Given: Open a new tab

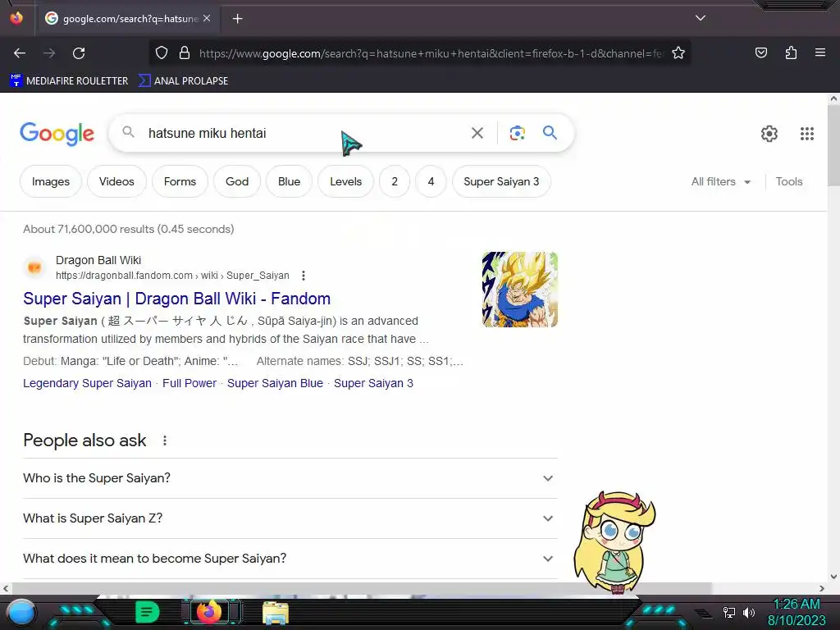Looking at the screenshot, I should point(237,19).
